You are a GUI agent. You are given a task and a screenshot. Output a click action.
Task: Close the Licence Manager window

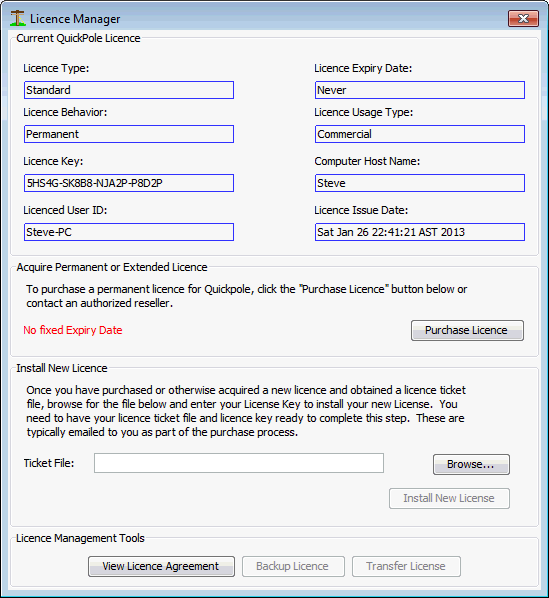pyautogui.click(x=523, y=18)
